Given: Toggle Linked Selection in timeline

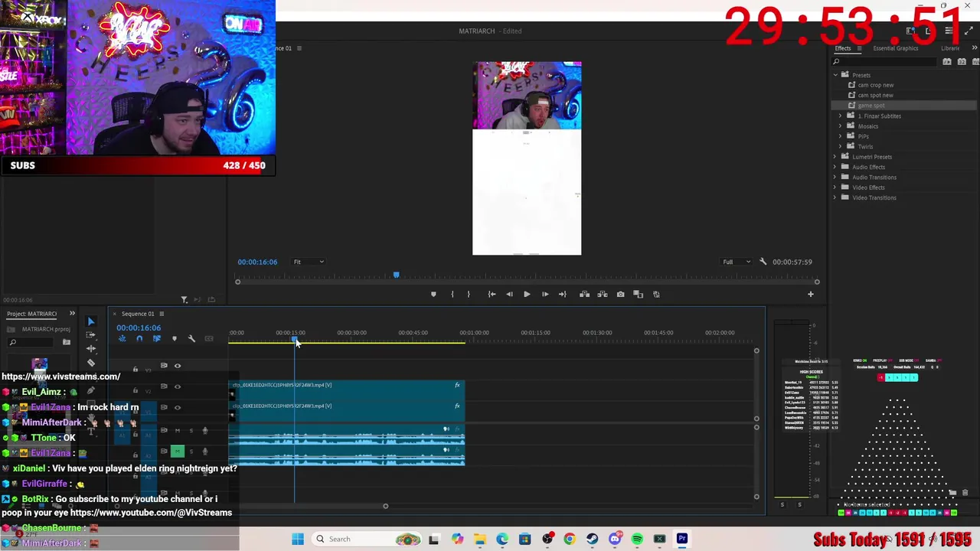Looking at the screenshot, I should tap(157, 338).
